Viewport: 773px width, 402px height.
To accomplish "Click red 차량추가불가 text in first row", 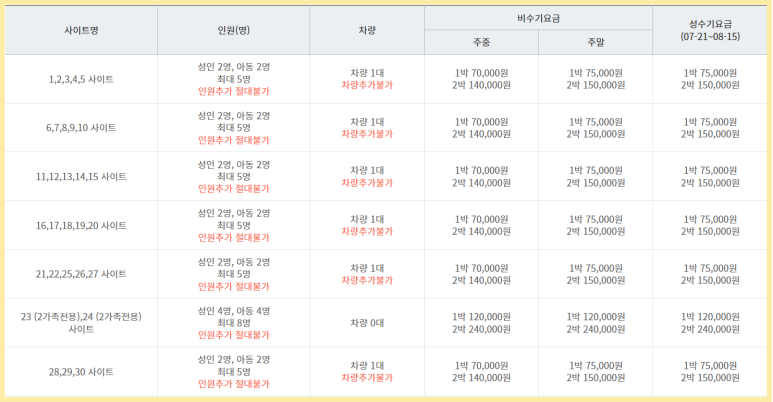I will tap(367, 85).
